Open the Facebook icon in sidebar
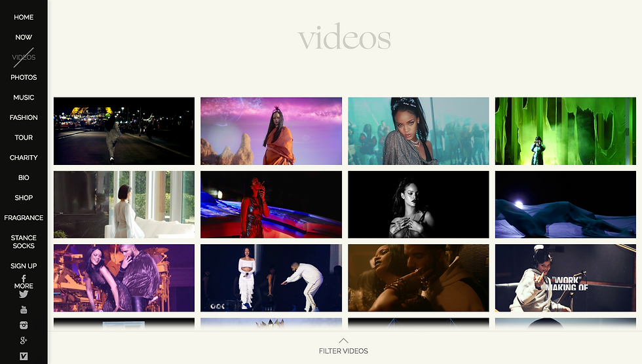This screenshot has width=642, height=364. click(24, 278)
